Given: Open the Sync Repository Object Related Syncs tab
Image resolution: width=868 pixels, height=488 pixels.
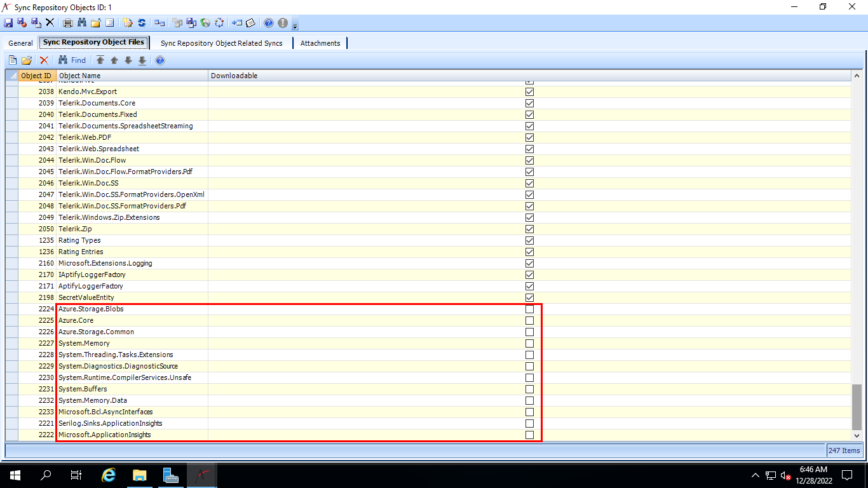Looking at the screenshot, I should click(221, 43).
